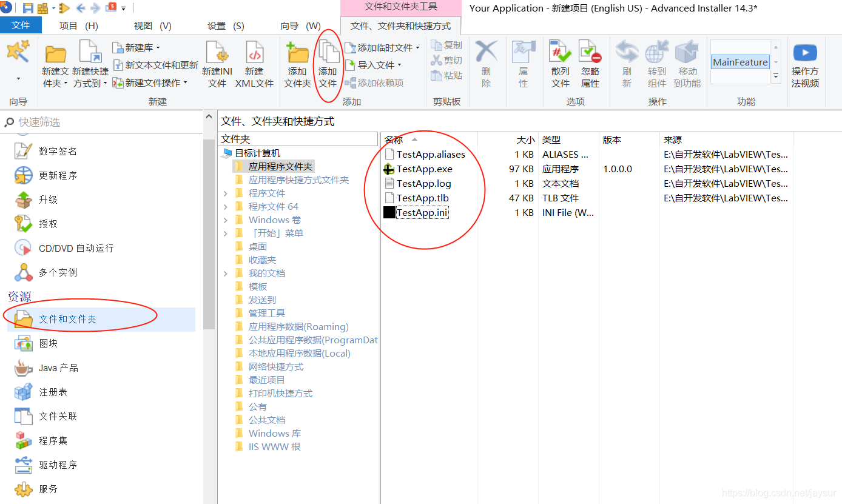Click the Save icon in the quick access toolbar
This screenshot has width=842, height=504.
[x=28, y=8]
